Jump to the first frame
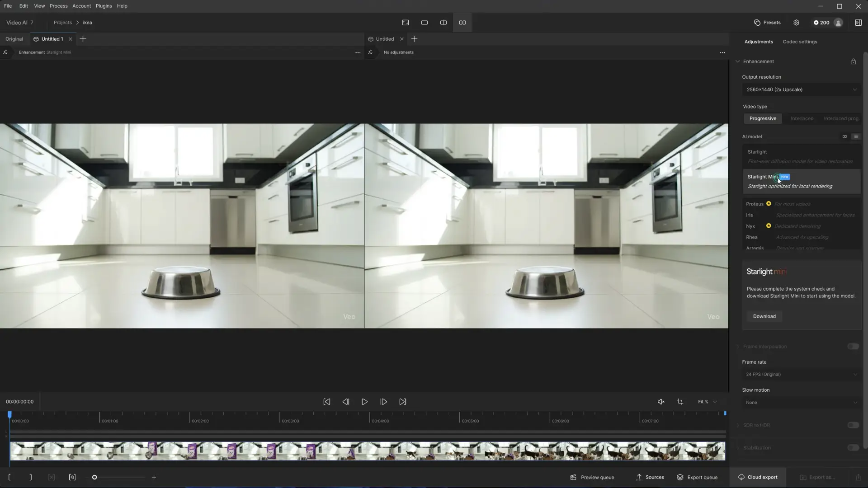The image size is (868, 488). (x=326, y=402)
